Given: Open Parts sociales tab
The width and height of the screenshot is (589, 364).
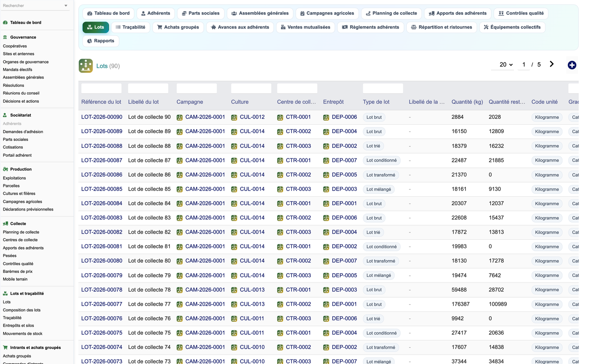Looking at the screenshot, I should pyautogui.click(x=201, y=13).
